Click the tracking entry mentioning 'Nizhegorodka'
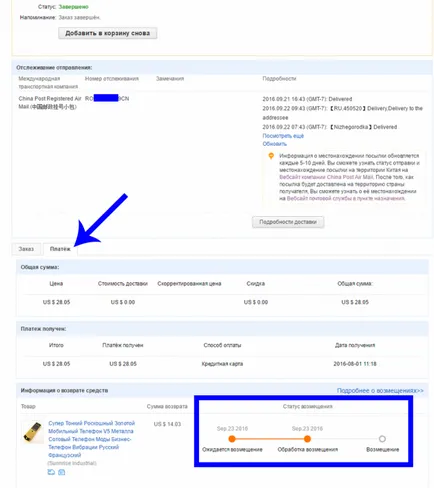 click(330, 127)
